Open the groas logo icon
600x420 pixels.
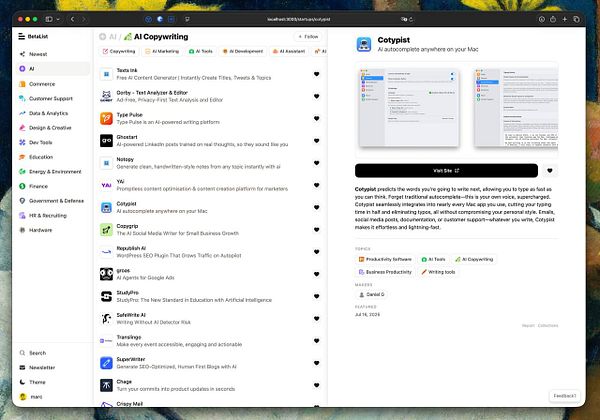tap(106, 274)
